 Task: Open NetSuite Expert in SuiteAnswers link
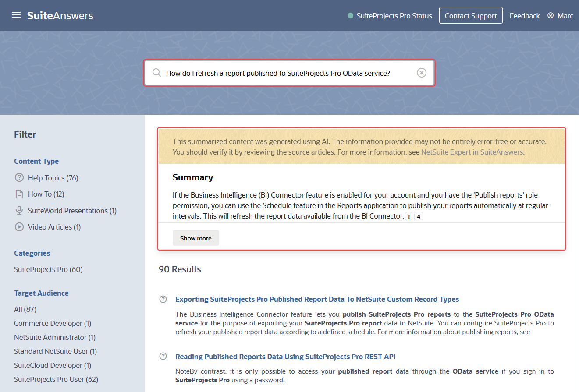[472, 152]
